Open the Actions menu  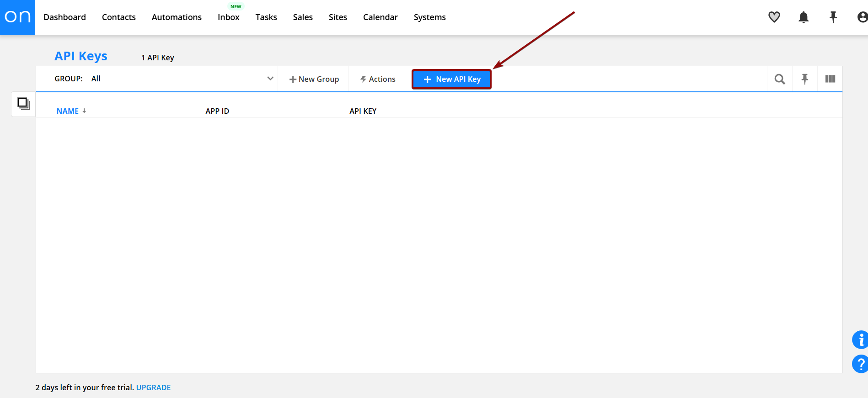377,79
